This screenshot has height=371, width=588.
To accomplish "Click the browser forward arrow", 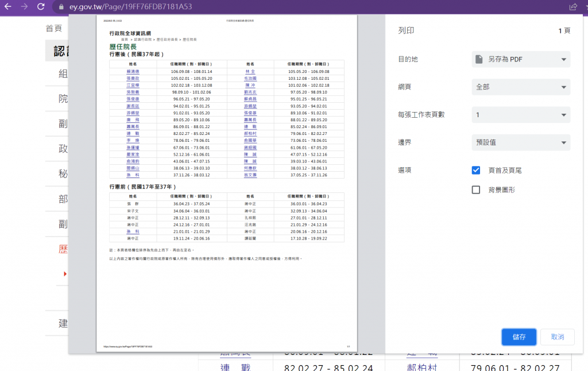I will (x=24, y=6).
